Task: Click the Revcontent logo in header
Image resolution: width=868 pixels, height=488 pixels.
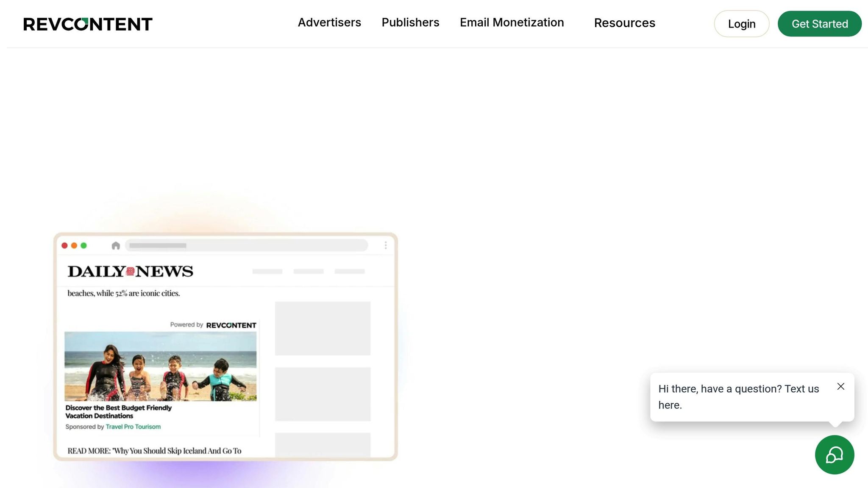Action: 88,24
